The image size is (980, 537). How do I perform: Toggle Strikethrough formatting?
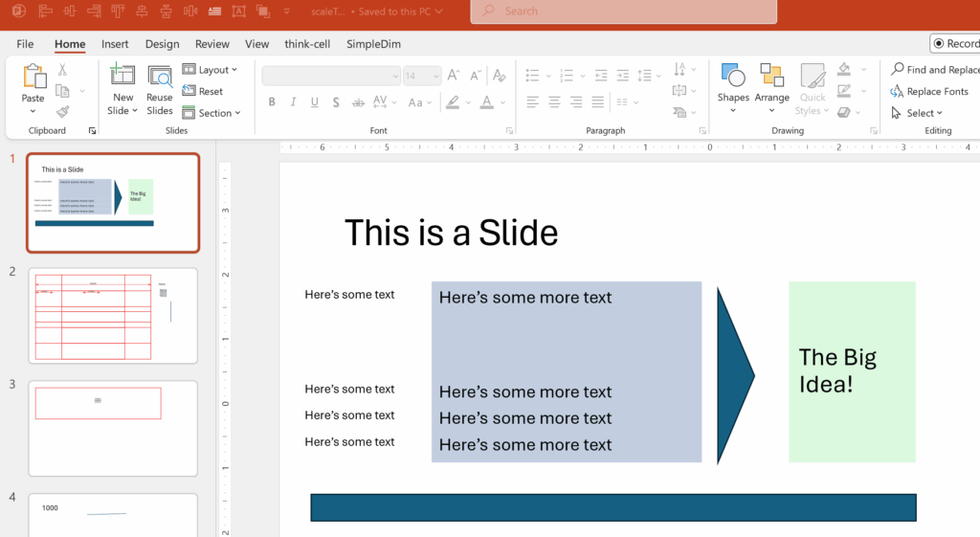coord(358,102)
